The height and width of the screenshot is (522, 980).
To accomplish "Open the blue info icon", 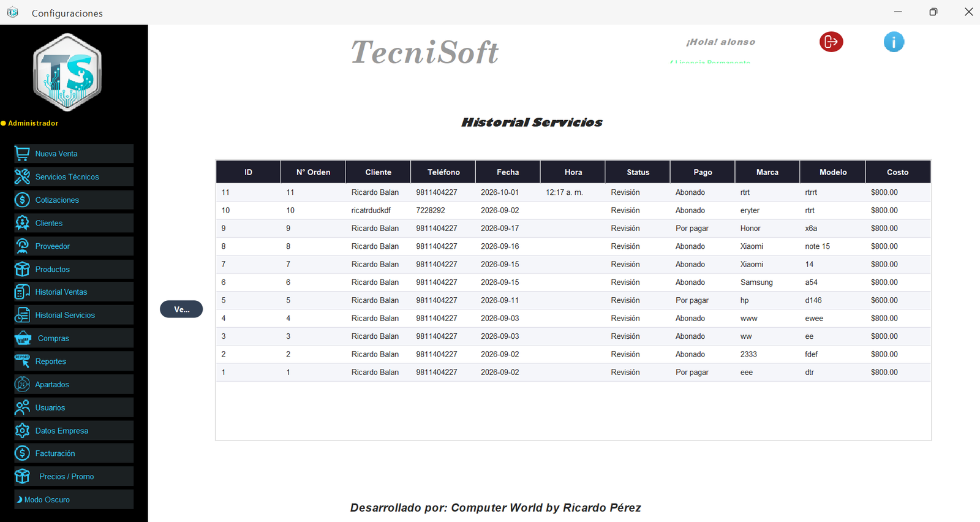I will coord(894,42).
